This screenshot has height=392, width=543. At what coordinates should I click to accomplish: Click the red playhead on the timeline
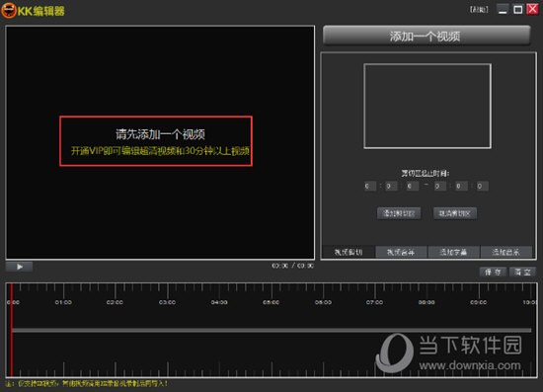[x=12, y=330]
